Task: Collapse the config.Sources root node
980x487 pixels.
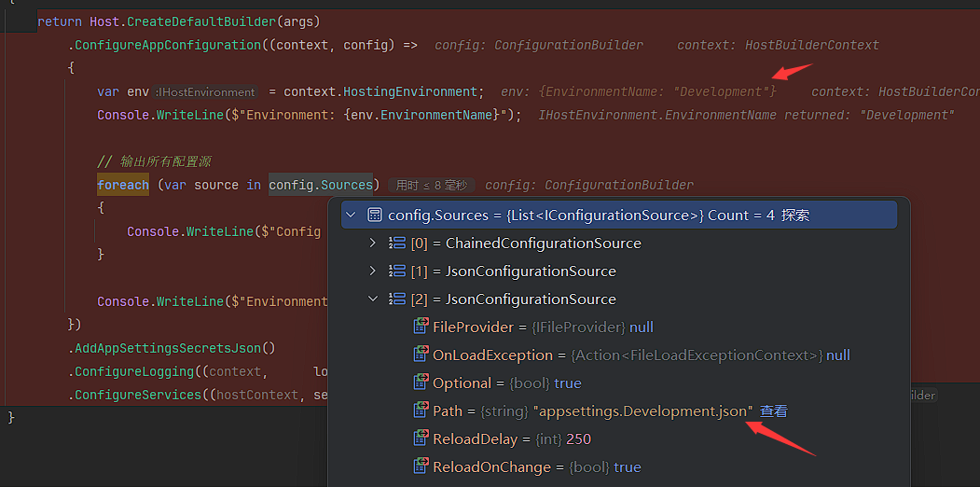Action: pyautogui.click(x=352, y=216)
